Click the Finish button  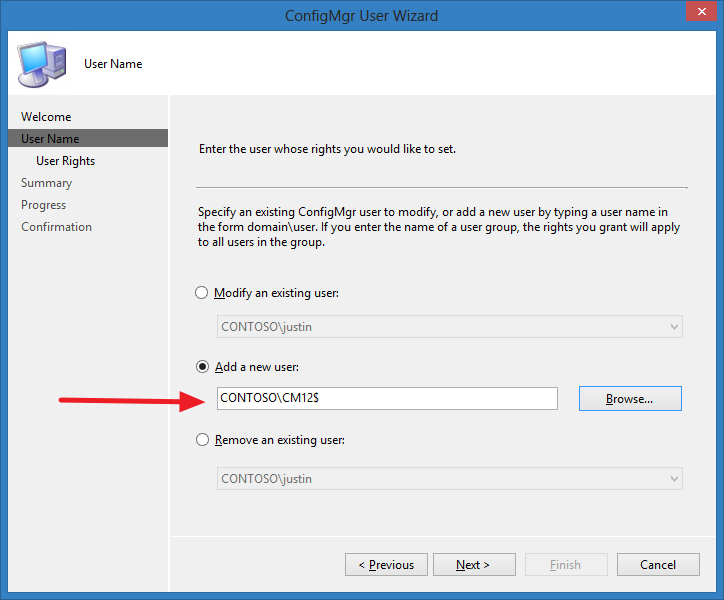[x=566, y=564]
